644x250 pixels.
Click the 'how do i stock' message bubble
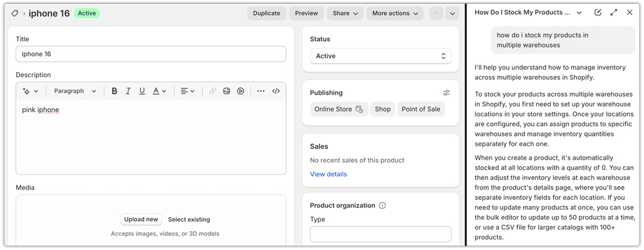point(563,40)
